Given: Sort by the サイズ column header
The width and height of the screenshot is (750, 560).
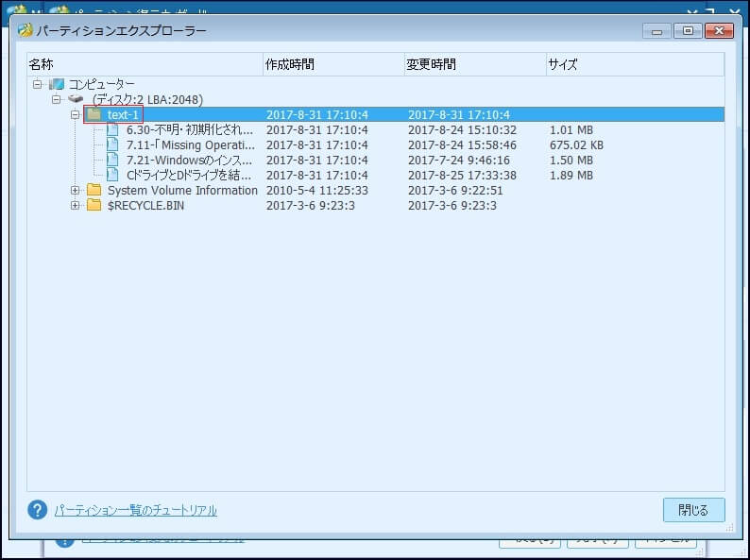Looking at the screenshot, I should point(635,64).
